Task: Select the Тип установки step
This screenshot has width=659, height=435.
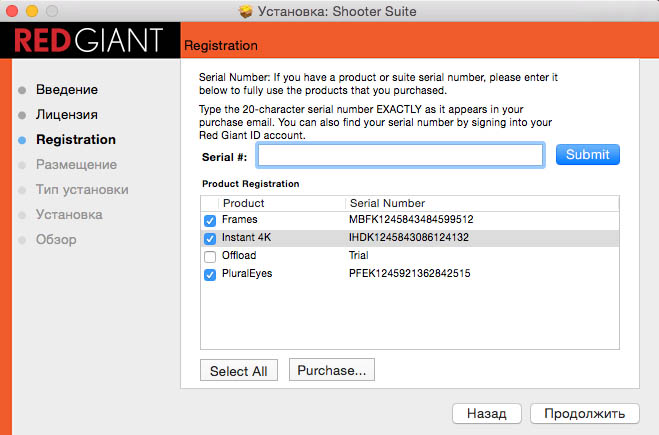Action: click(x=82, y=190)
